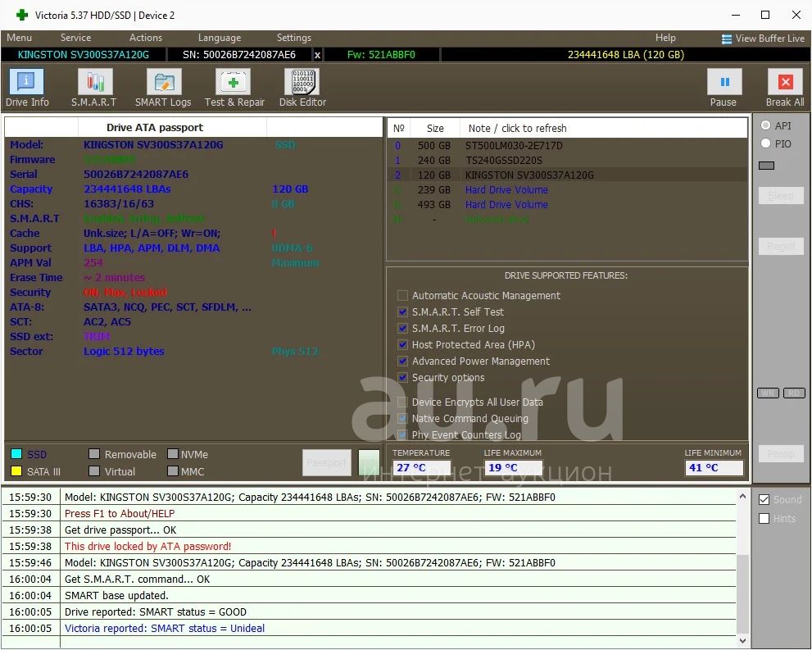Click the Victoria green cross app icon

(22, 15)
